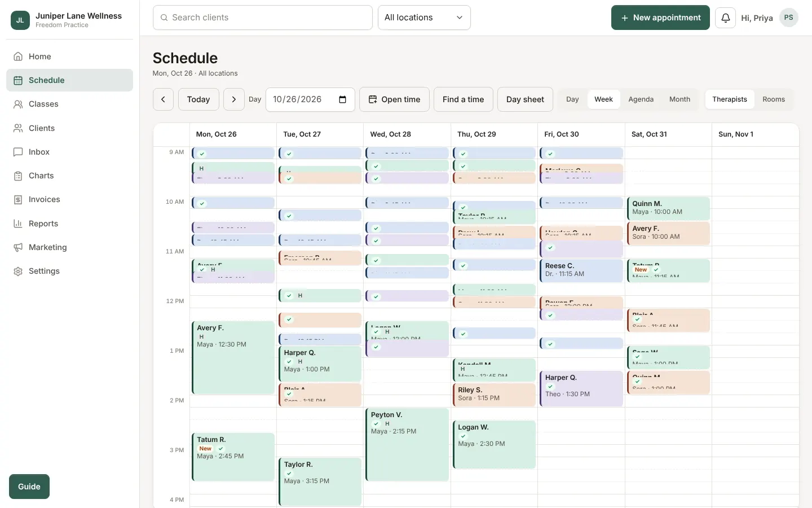Click checkmark on Peyton V. Wednesday appointment
812x508 pixels.
(x=376, y=424)
